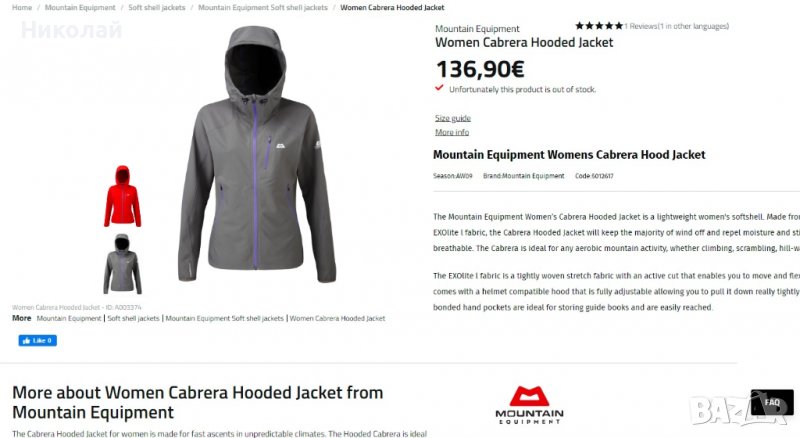Click the Mountain Equipment logo

tap(530, 405)
